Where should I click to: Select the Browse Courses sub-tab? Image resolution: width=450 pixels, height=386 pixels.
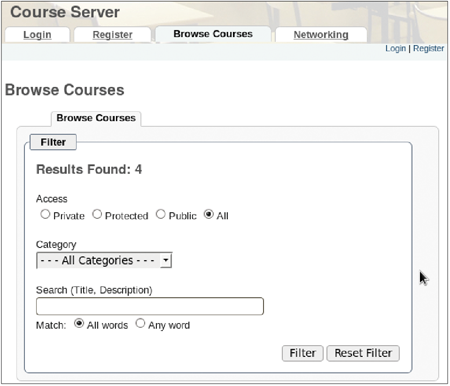point(96,118)
